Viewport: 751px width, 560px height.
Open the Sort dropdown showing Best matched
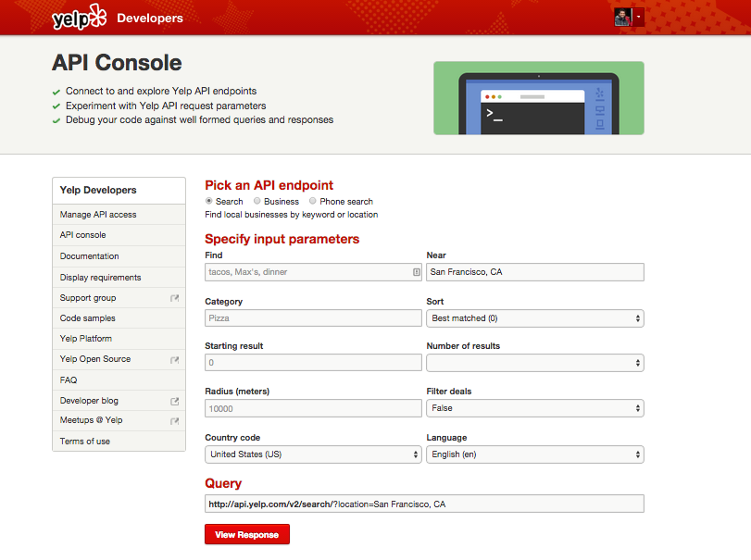pyautogui.click(x=535, y=318)
